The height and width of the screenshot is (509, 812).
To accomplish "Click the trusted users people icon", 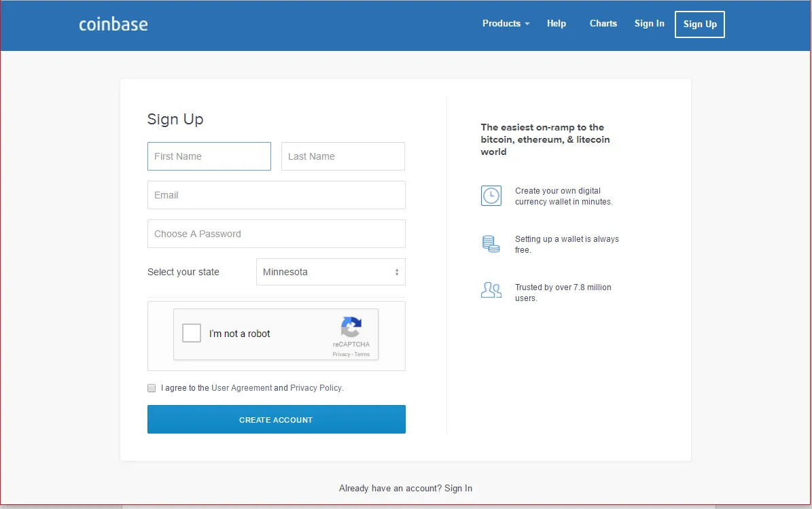I will tap(491, 290).
